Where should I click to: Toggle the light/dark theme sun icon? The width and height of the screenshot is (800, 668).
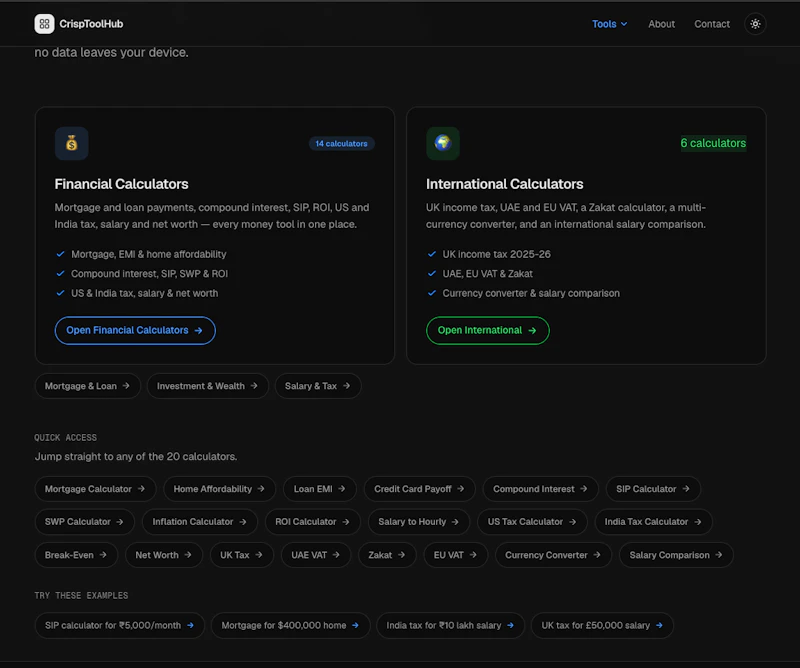(755, 24)
